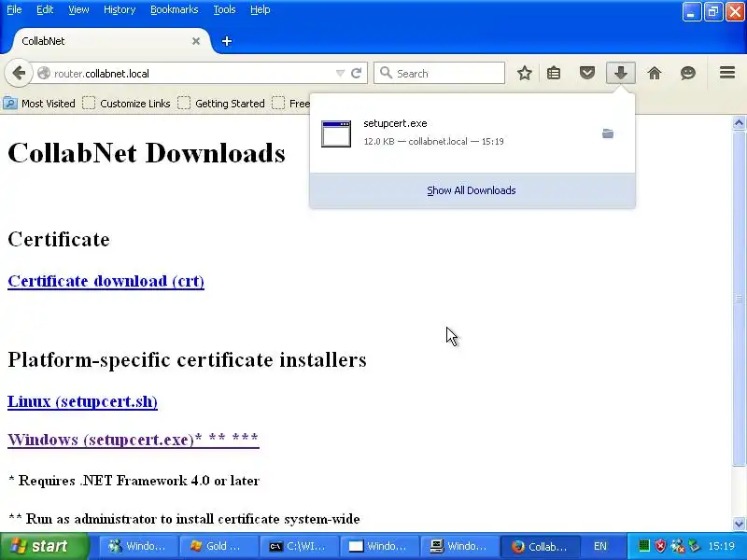Toggle the Downloads arrow button
The height and width of the screenshot is (560, 747).
(620, 73)
